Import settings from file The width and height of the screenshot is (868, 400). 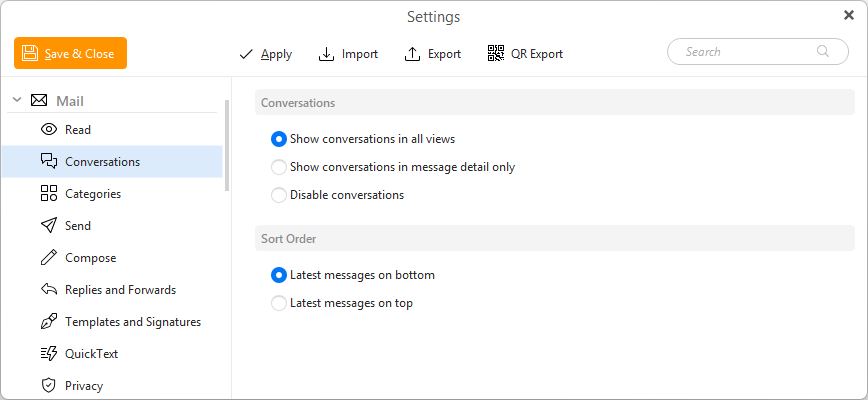pos(348,54)
